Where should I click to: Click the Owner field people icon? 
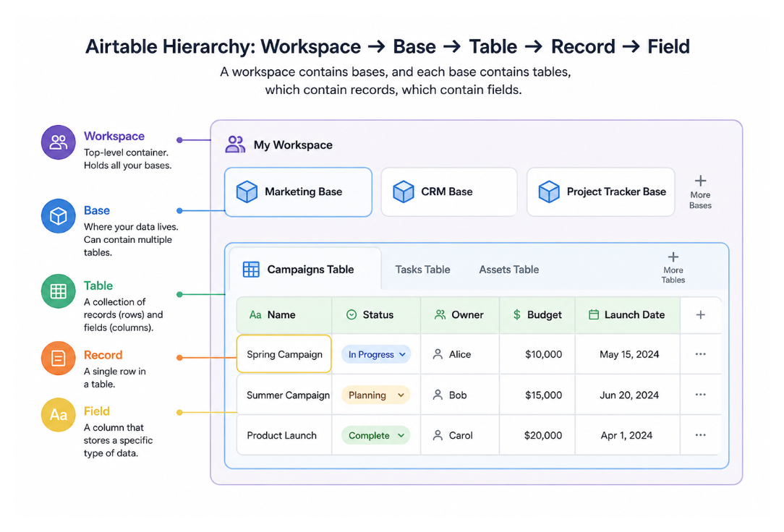[x=440, y=314]
